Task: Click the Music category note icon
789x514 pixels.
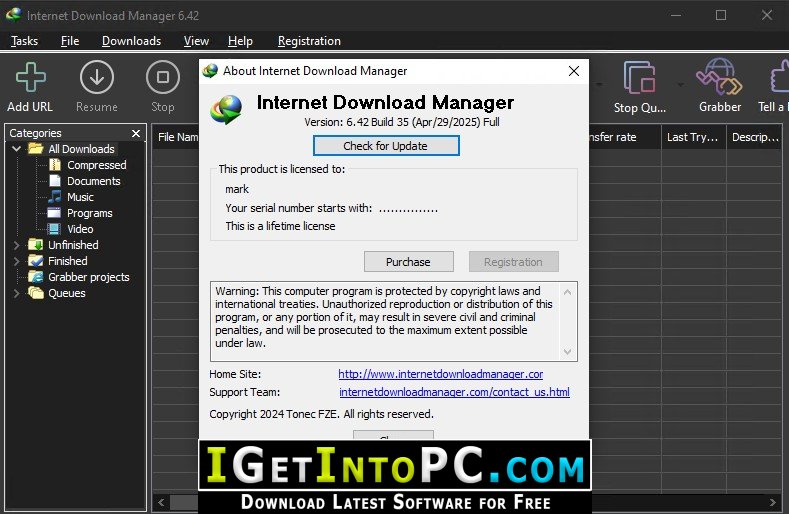Action: click(55, 197)
